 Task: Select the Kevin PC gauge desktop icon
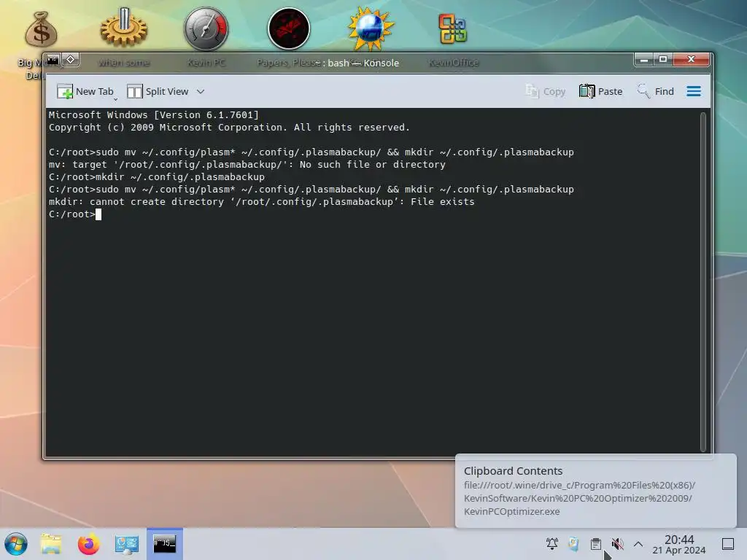pos(206,28)
